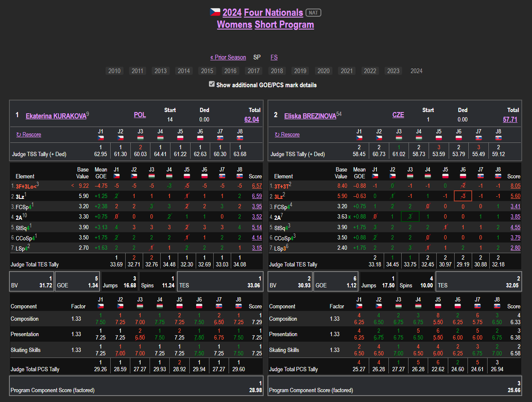Open Ekaterina KURAKOVA's skater profile
This screenshot has width=532, height=402.
coord(56,116)
